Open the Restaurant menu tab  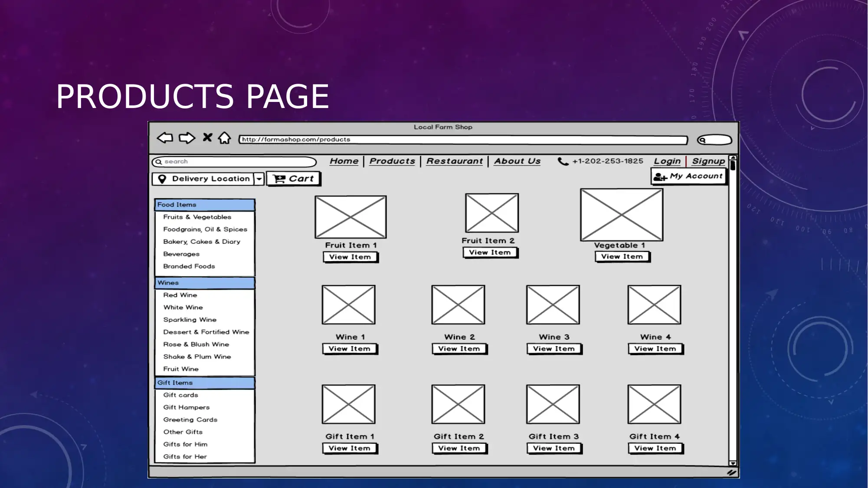pos(454,161)
